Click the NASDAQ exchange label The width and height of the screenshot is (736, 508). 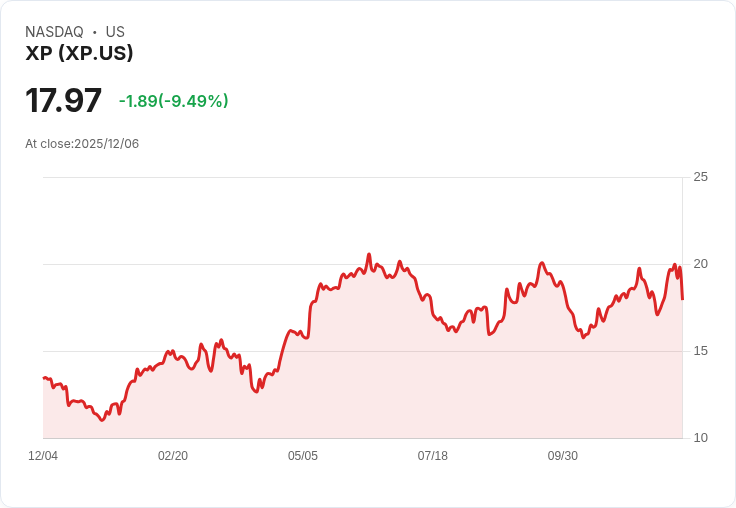[54, 32]
